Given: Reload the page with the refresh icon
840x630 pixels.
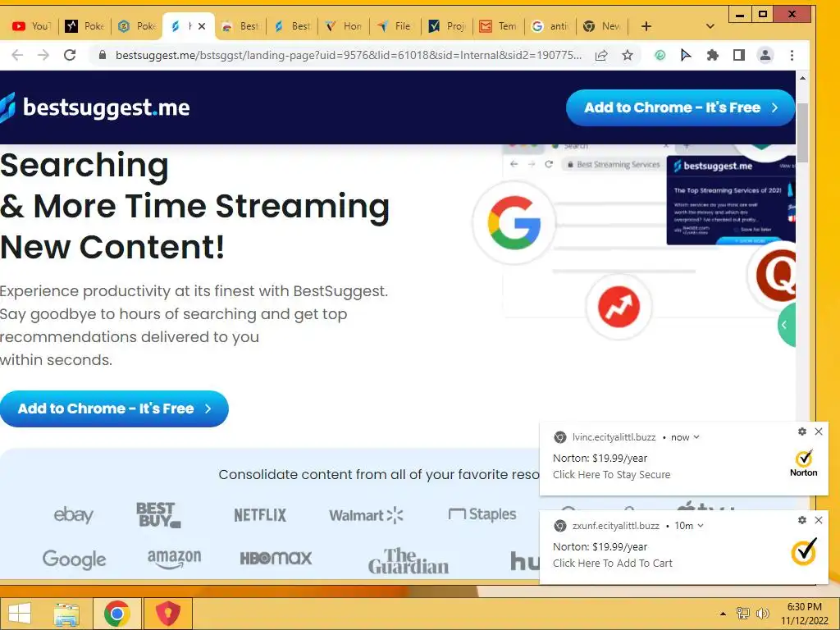Looking at the screenshot, I should 70,55.
